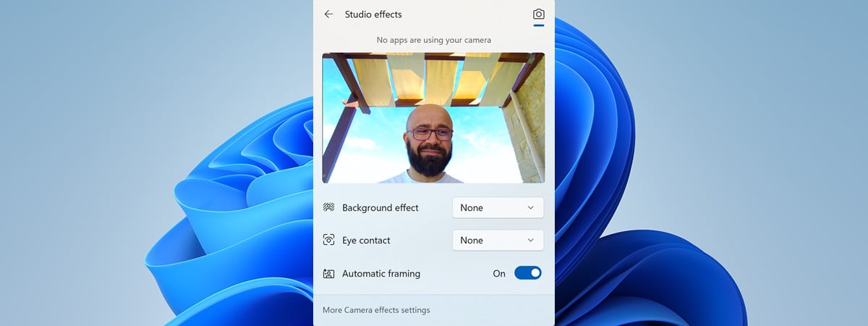Viewport: 868px width, 326px height.
Task: Open More Camera effects settings
Action: [376, 310]
